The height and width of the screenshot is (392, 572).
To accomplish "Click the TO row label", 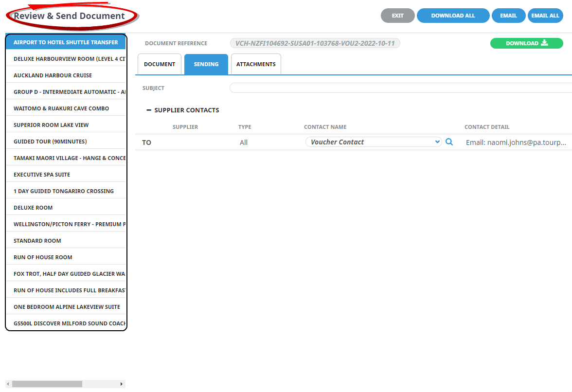I will point(147,143).
